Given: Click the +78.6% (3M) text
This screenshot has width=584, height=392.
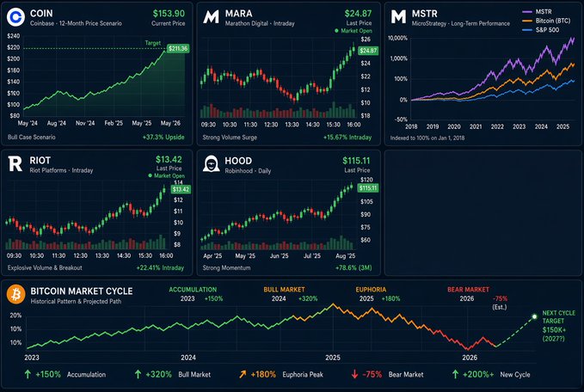Looking at the screenshot, I should coord(353,267).
